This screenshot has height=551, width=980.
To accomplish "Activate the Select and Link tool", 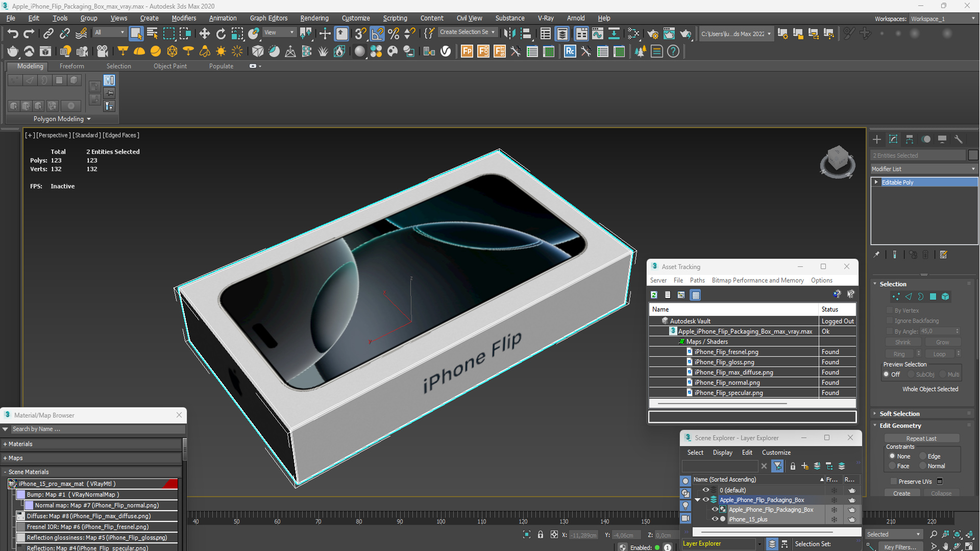I will point(48,34).
